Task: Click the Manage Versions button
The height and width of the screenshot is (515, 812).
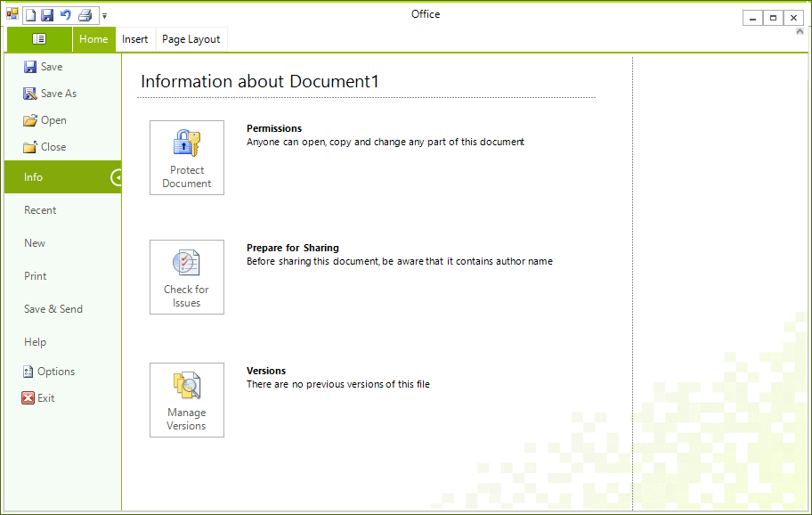Action: (x=187, y=400)
